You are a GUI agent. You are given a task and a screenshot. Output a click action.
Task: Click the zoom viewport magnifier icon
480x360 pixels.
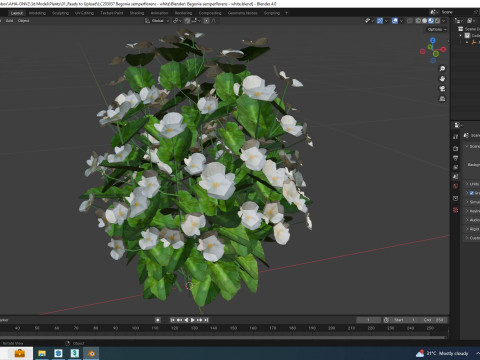pos(442,69)
